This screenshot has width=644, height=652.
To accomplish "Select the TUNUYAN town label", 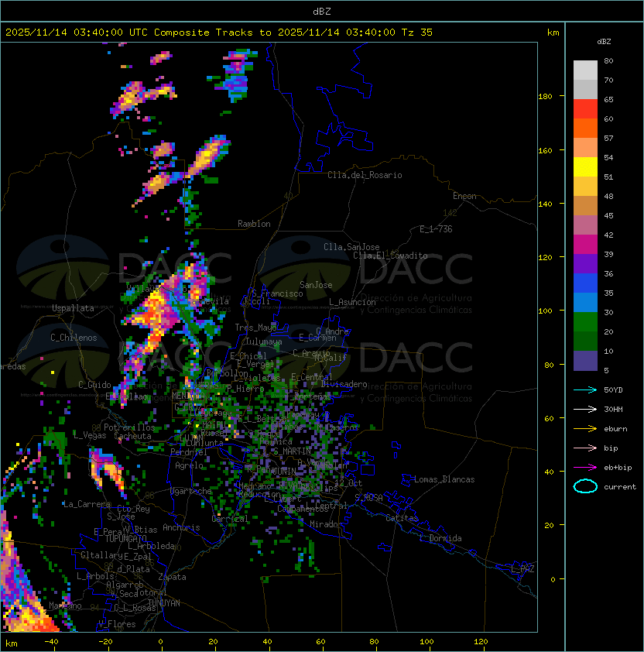I will click(x=164, y=603).
